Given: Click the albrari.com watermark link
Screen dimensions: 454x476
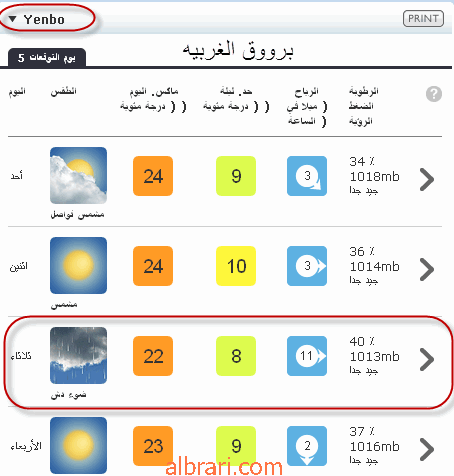Looking at the screenshot, I should pos(224,467).
